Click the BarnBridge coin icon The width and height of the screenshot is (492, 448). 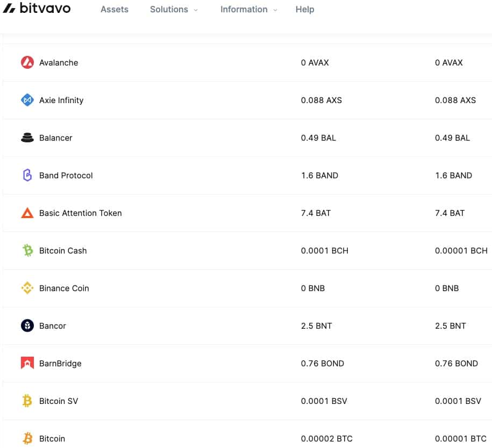coord(27,363)
